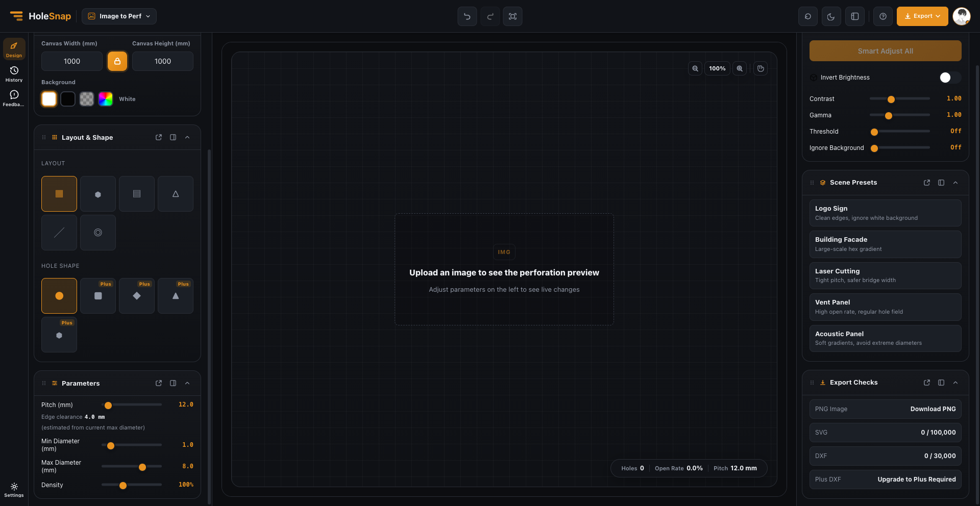
Task: Dock the Parameters panel sideways
Action: click(173, 383)
